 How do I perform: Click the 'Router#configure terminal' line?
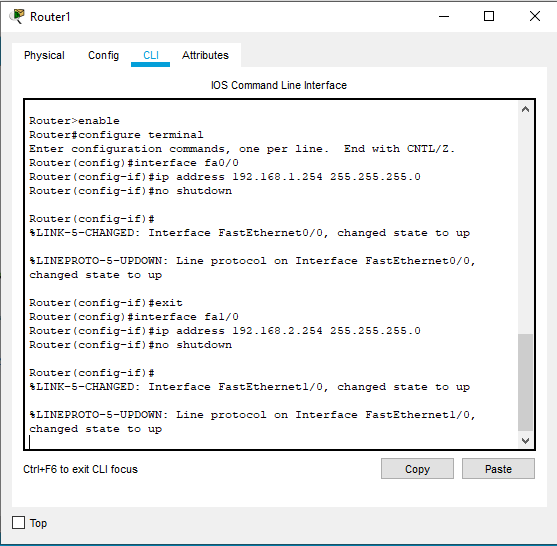(x=116, y=135)
